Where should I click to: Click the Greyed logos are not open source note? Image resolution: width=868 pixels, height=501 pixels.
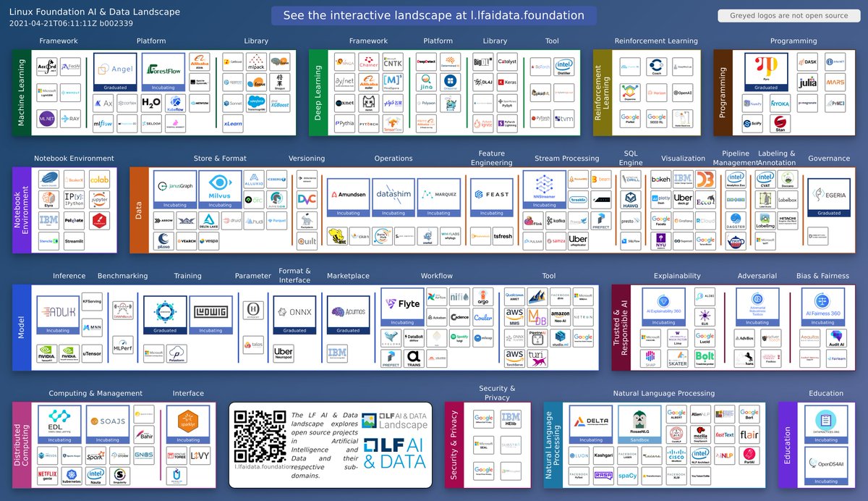pyautogui.click(x=788, y=15)
